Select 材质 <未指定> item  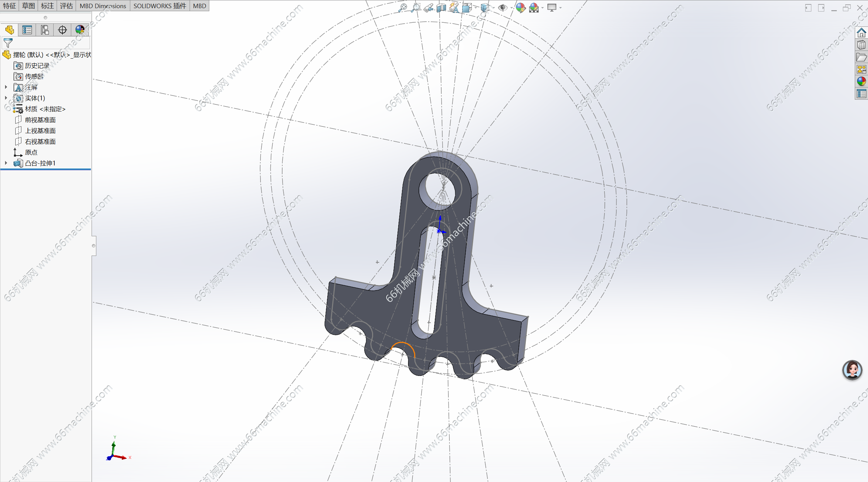point(39,109)
